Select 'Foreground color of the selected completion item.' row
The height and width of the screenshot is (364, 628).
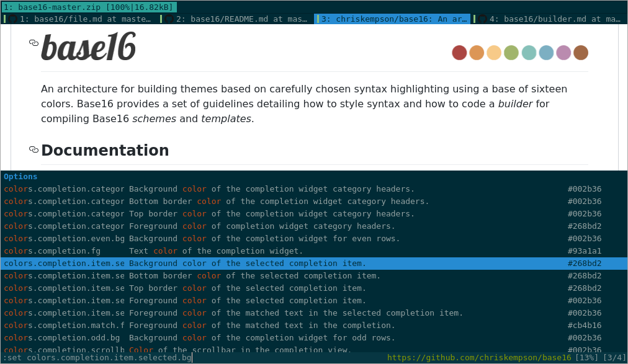314,300
